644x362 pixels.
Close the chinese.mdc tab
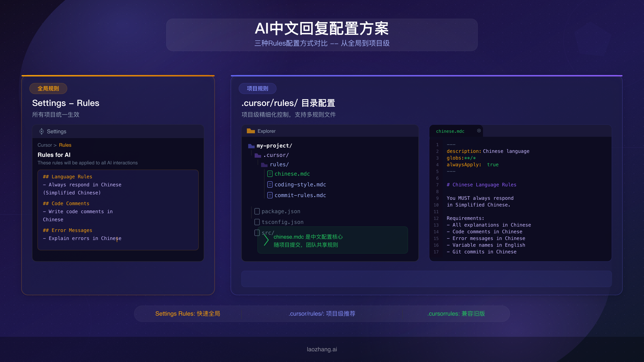[479, 131]
